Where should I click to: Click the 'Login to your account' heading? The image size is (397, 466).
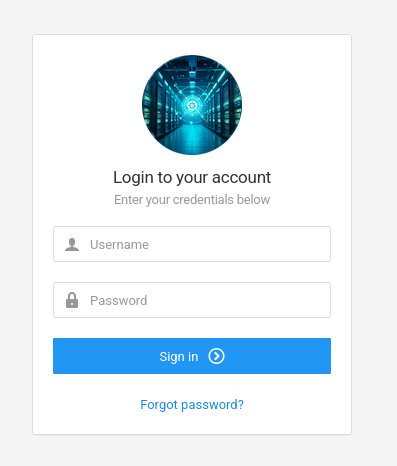192,177
